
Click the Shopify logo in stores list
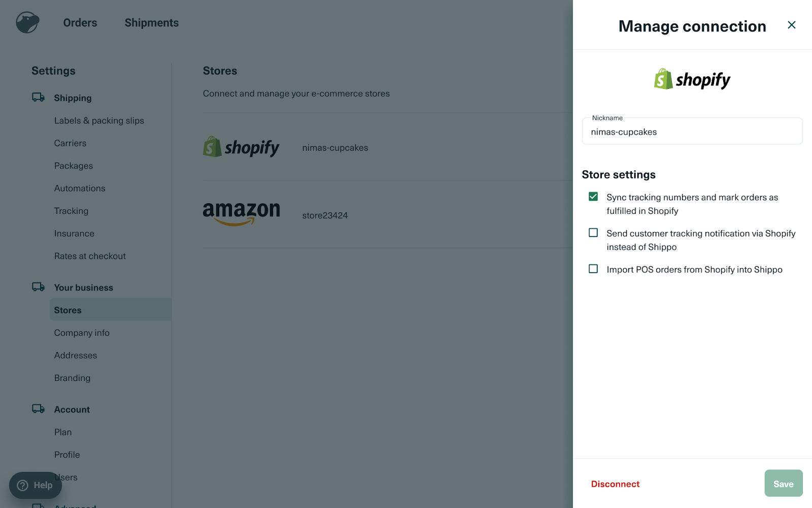(241, 147)
